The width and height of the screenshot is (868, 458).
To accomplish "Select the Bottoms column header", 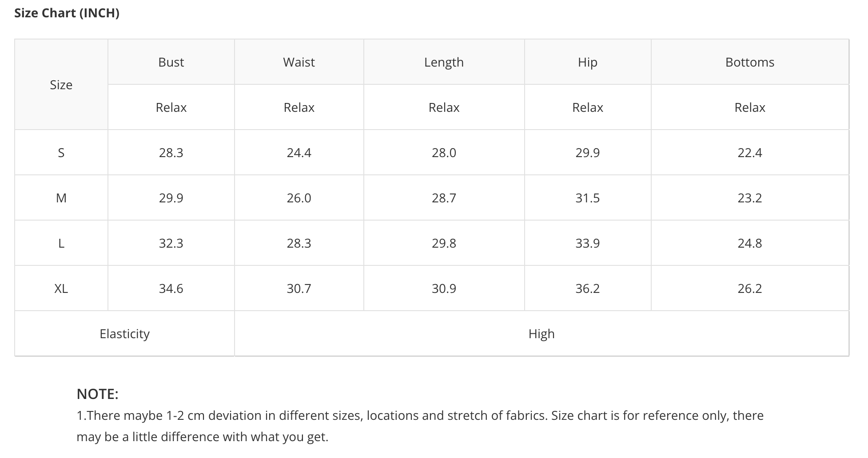I will pos(750,62).
